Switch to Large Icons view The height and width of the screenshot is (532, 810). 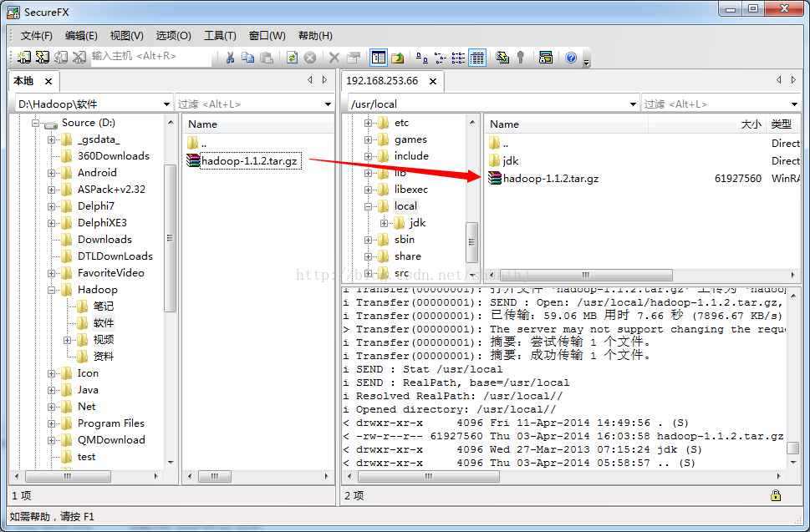422,58
